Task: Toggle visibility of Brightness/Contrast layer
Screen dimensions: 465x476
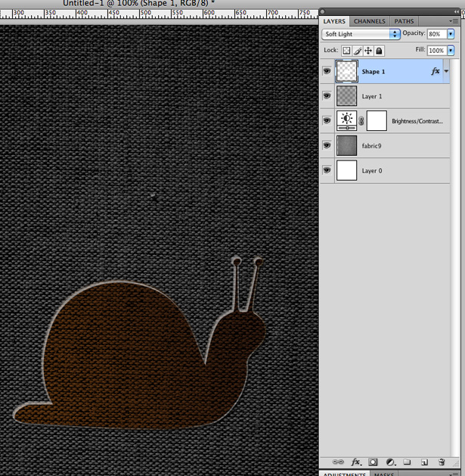Action: [x=327, y=120]
